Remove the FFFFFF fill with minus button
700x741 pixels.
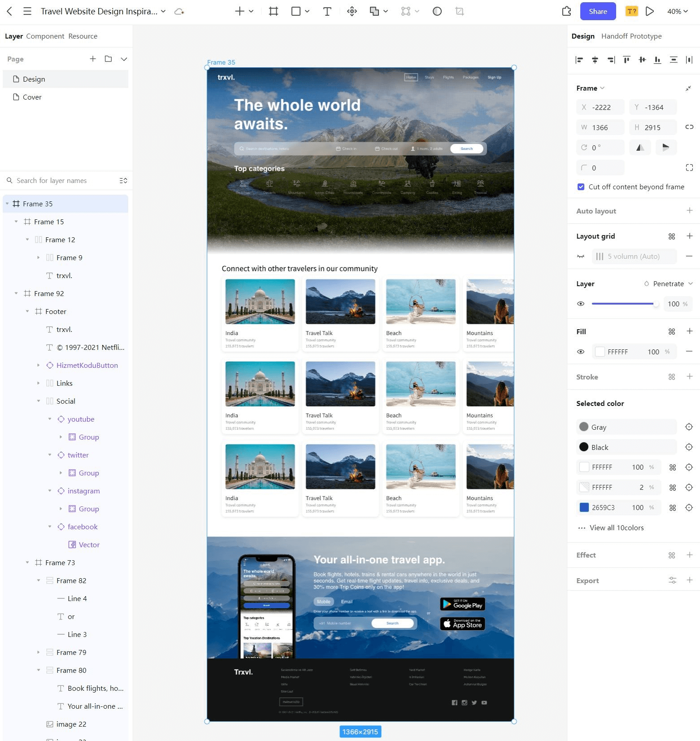tap(689, 351)
